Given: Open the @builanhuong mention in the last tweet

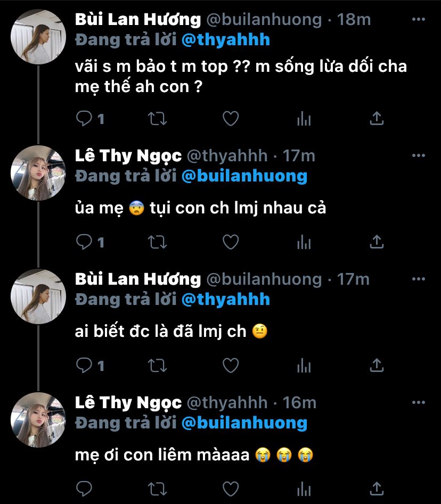Looking at the screenshot, I should click(x=244, y=423).
